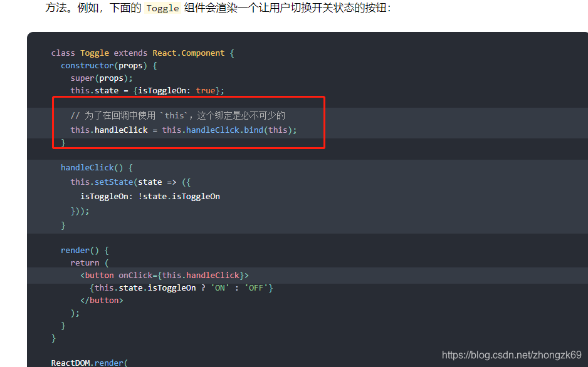Viewport: 588px width, 367px height.
Task: Click the render method name
Action: point(75,250)
